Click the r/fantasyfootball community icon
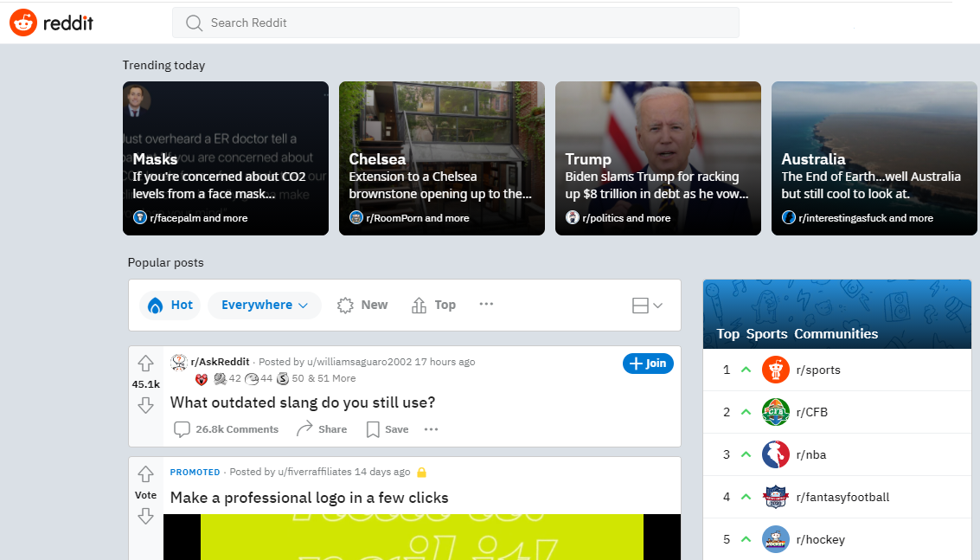This screenshot has width=980, height=560. click(x=776, y=498)
